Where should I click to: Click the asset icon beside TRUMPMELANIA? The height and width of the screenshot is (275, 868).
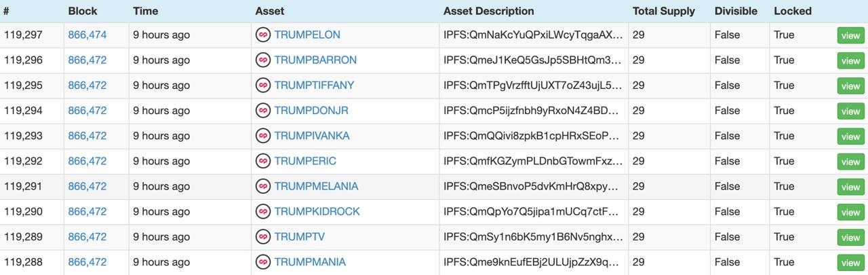coord(262,186)
